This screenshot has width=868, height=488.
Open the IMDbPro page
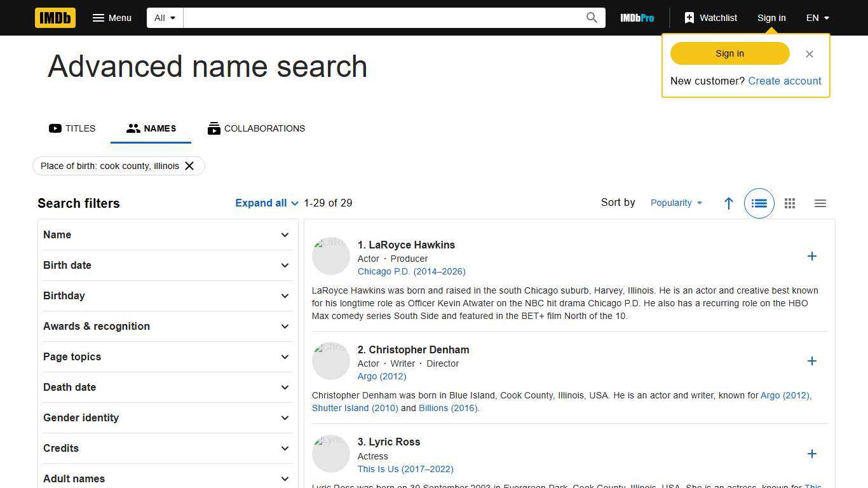point(637,18)
